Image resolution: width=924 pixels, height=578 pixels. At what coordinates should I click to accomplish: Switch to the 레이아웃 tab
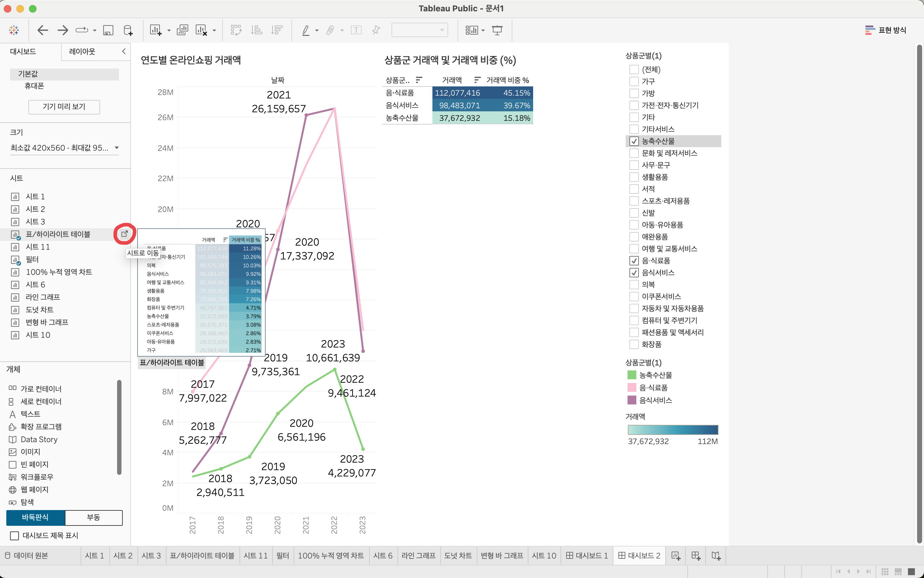[82, 51]
